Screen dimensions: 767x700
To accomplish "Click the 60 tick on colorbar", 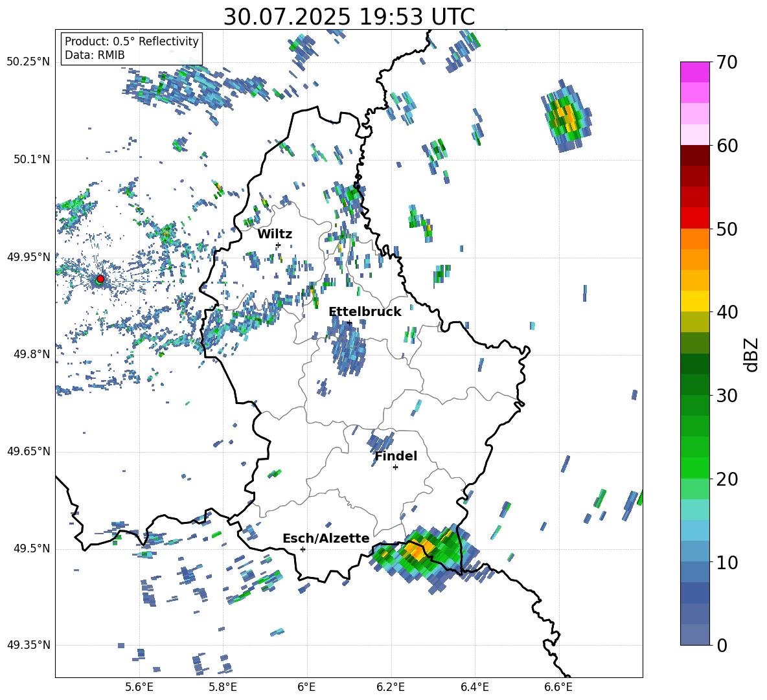I will tap(727, 146).
